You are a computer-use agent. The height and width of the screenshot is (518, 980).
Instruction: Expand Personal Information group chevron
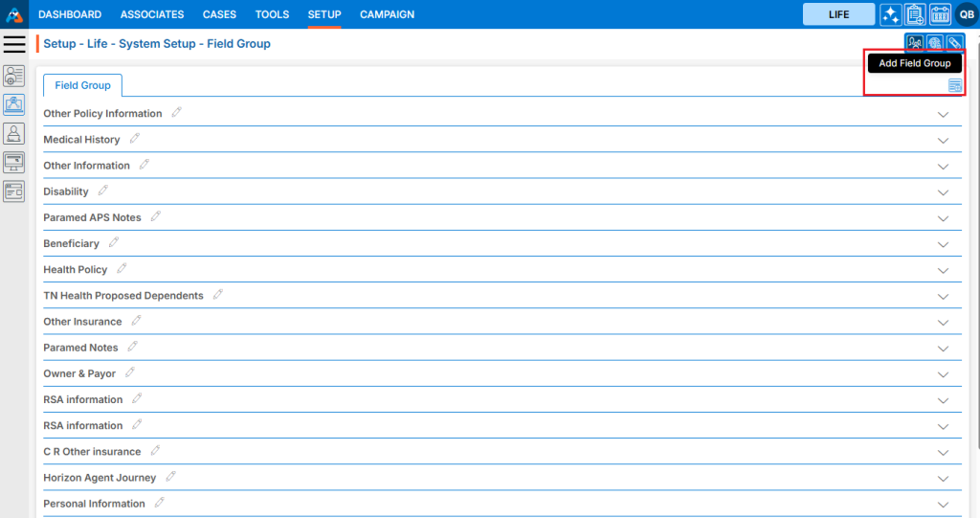tap(943, 504)
